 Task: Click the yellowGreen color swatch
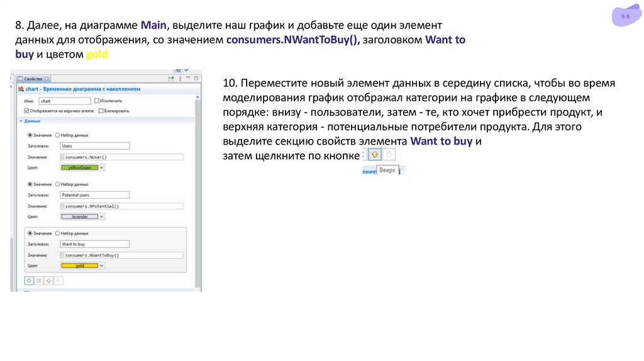(80, 167)
